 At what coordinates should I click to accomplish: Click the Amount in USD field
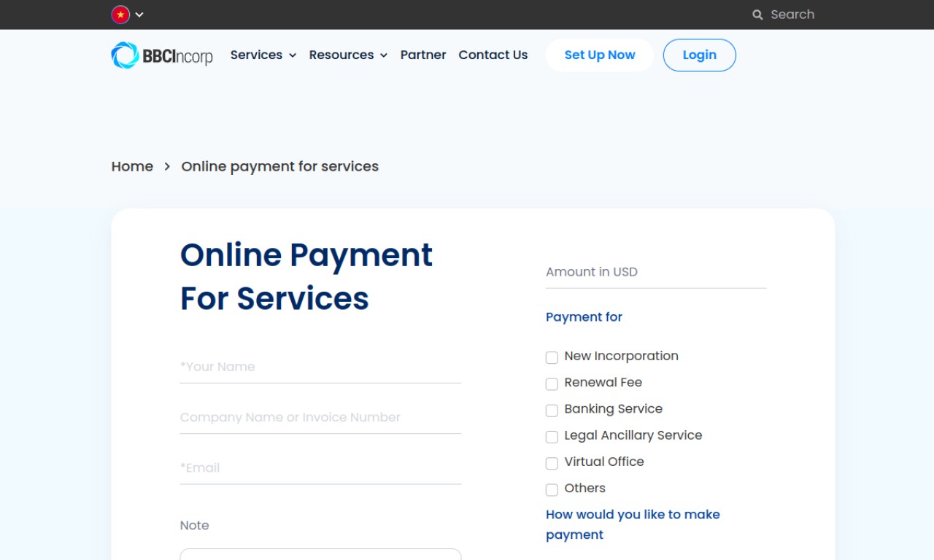coord(656,272)
